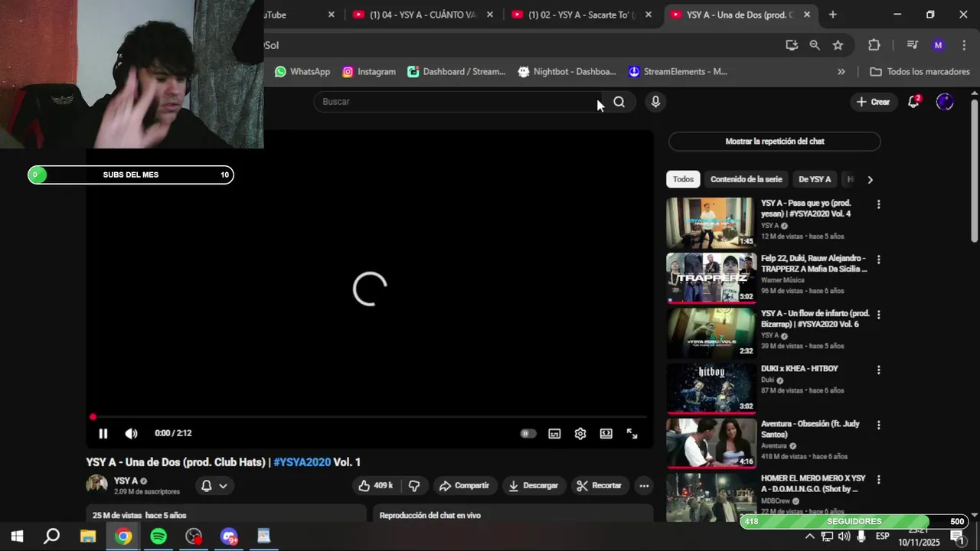
Task: Open more actions ellipsis under video
Action: coord(644,486)
